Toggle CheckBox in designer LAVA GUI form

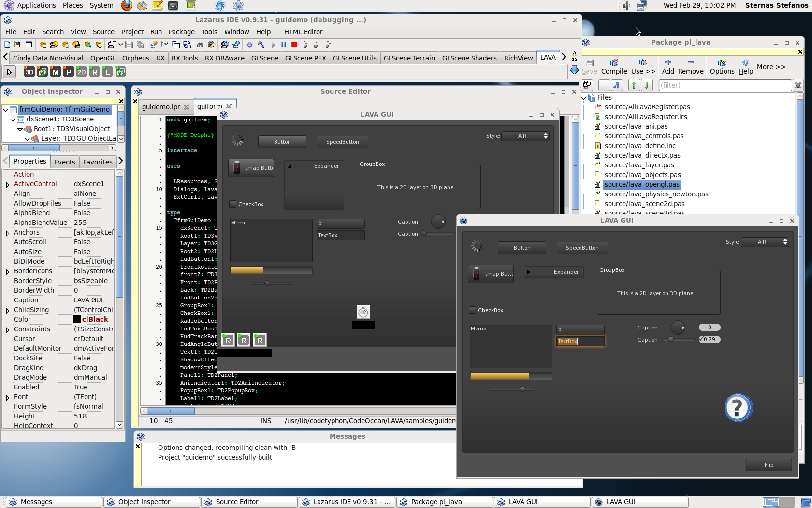point(233,204)
